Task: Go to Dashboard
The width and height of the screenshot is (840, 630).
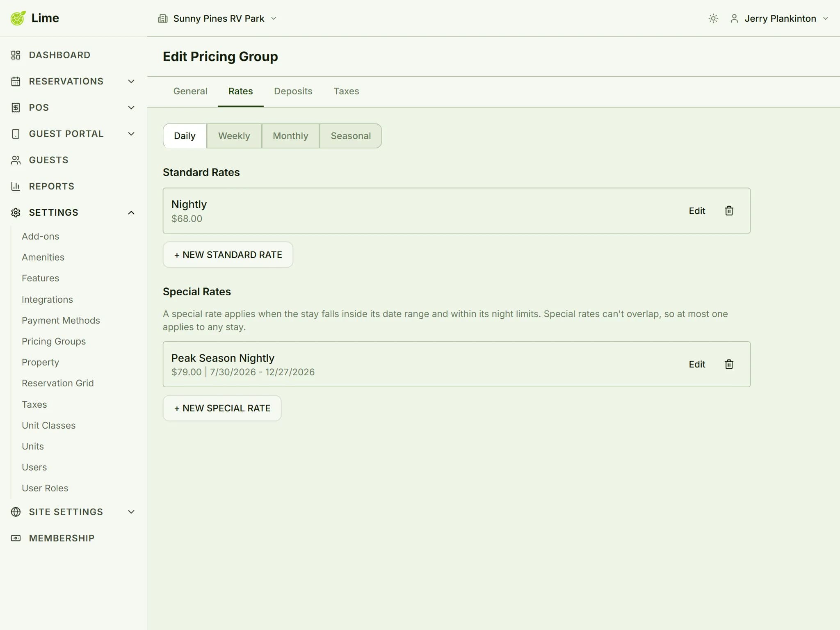Action: click(x=59, y=55)
